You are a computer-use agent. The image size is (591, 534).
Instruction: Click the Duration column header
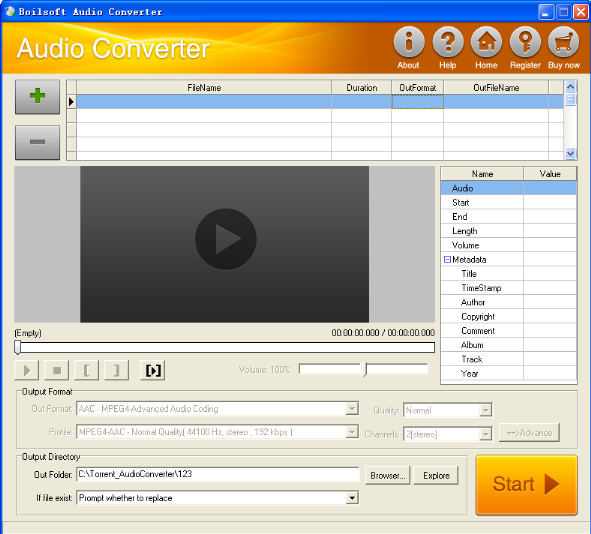pyautogui.click(x=361, y=87)
